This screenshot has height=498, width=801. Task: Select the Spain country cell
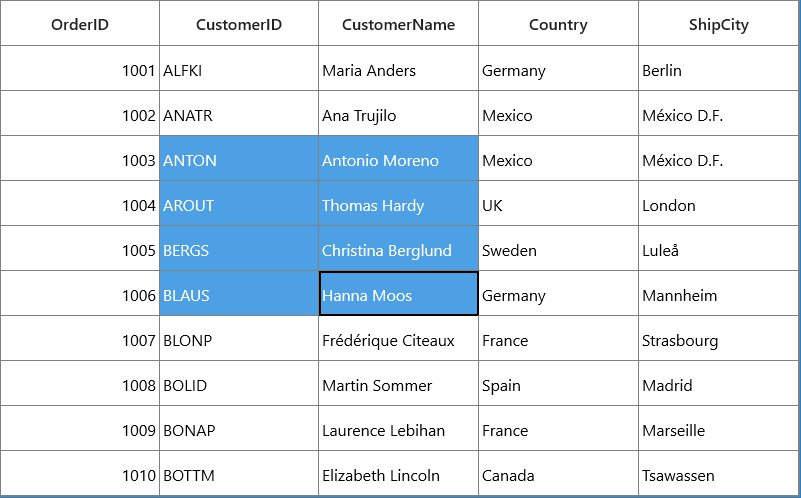click(x=558, y=383)
